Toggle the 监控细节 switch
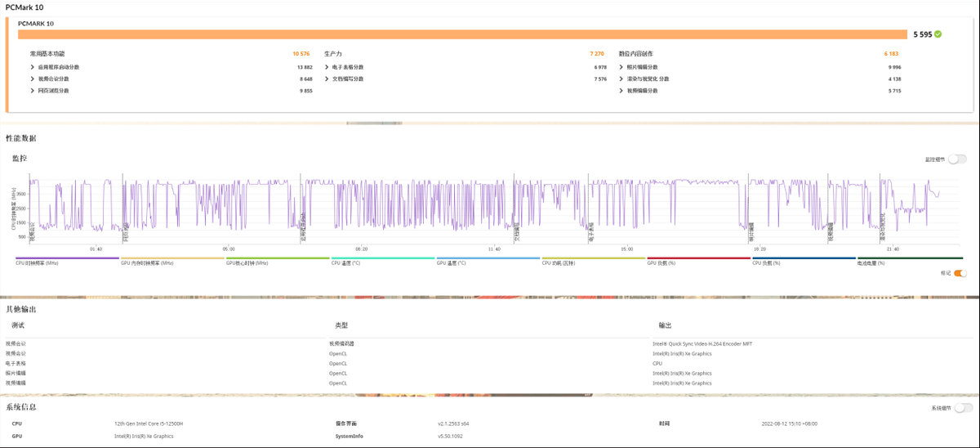 pyautogui.click(x=957, y=159)
